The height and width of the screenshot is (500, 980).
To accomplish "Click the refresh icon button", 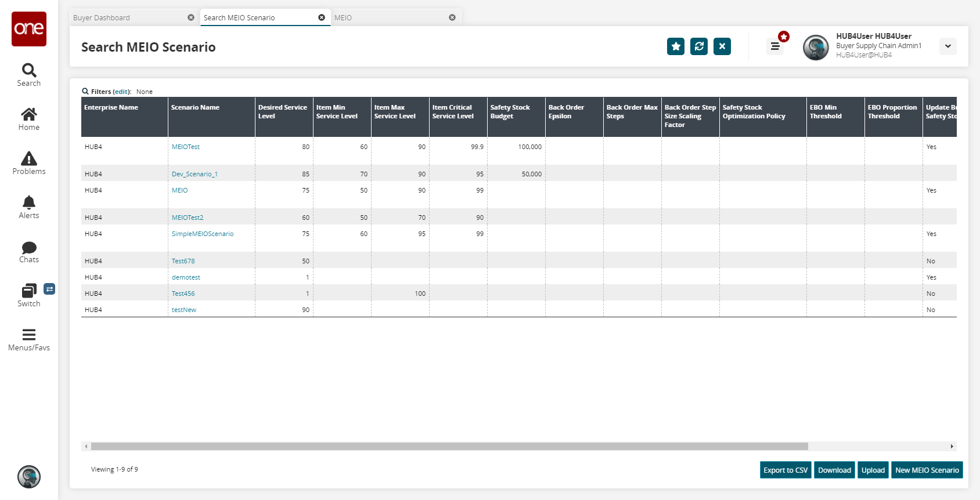I will 699,46.
